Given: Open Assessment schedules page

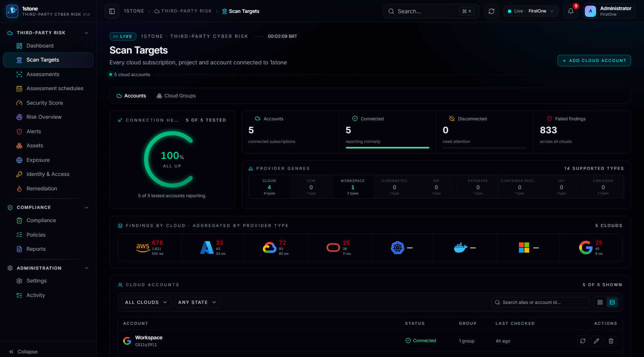Looking at the screenshot, I should 48,89.
